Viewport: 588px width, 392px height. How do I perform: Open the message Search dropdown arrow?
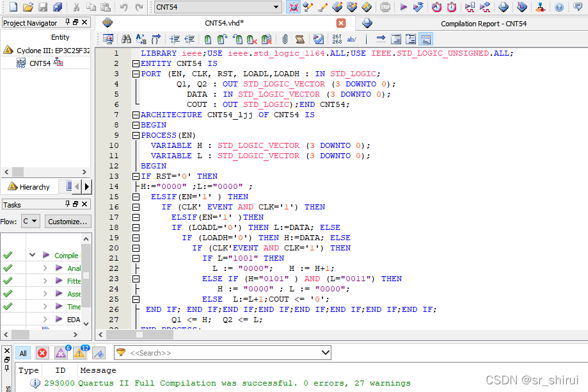coord(326,352)
